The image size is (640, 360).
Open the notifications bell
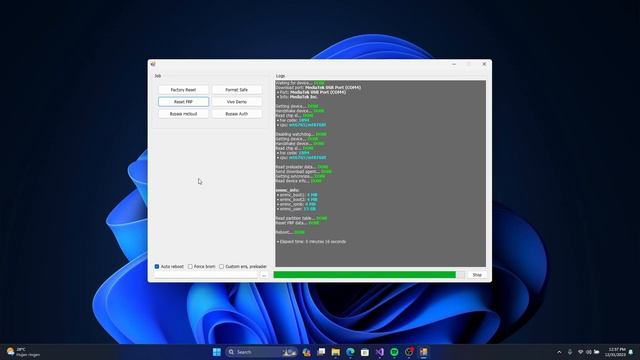tap(631, 352)
